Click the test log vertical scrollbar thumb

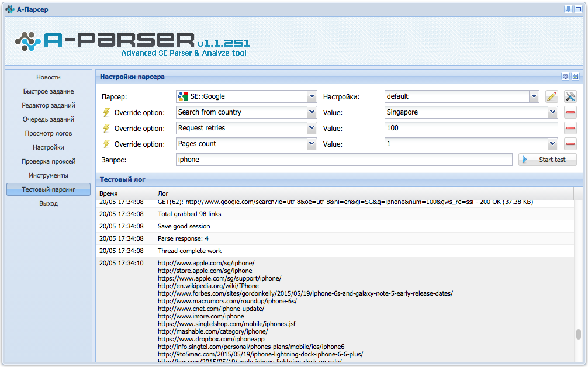[x=578, y=334]
